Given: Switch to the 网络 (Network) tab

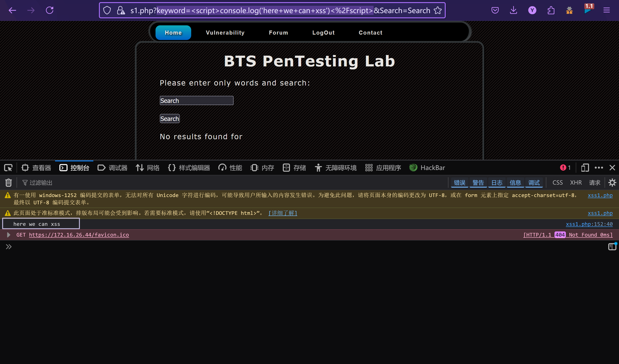Looking at the screenshot, I should [148, 168].
